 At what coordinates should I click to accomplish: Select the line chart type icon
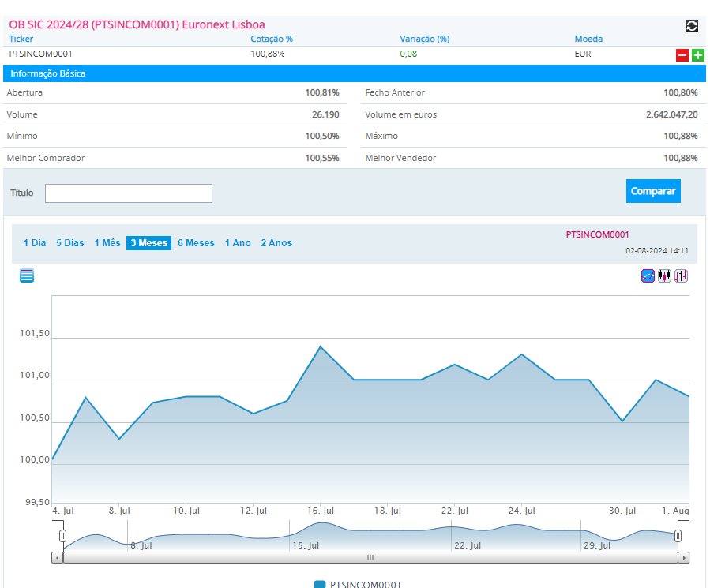tap(648, 275)
